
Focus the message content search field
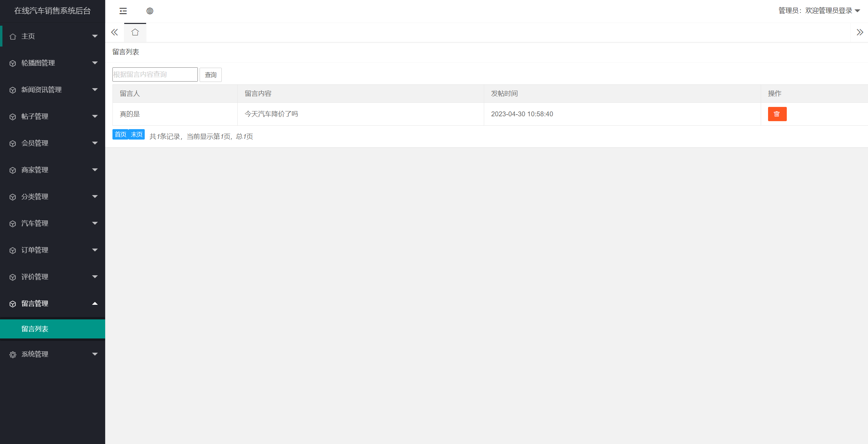[x=155, y=75]
